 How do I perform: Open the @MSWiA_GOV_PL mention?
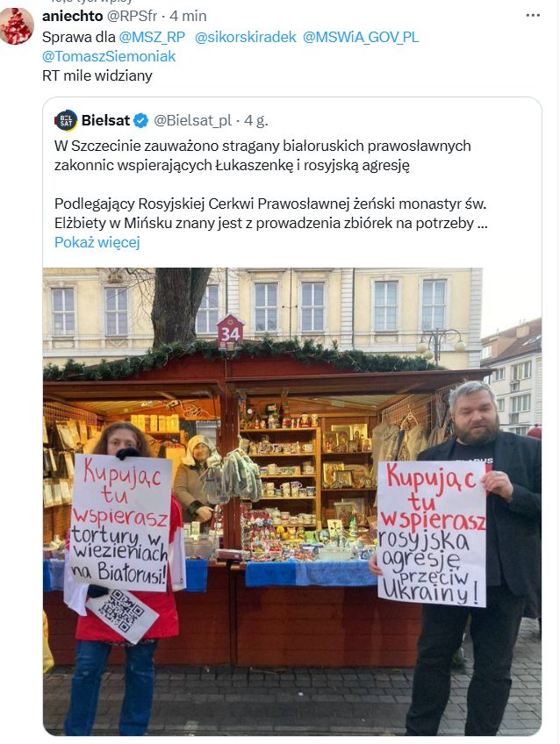[361, 37]
